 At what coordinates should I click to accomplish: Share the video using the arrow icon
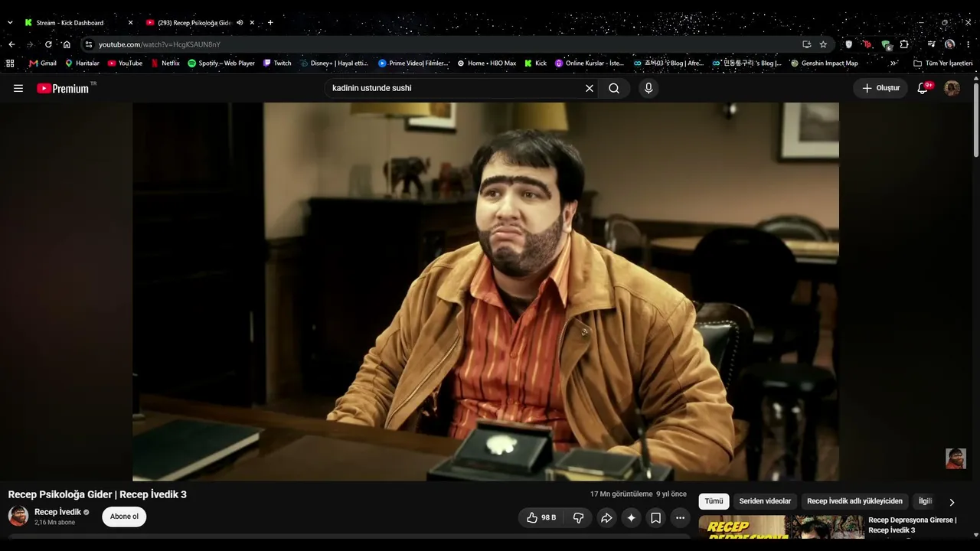tap(606, 518)
